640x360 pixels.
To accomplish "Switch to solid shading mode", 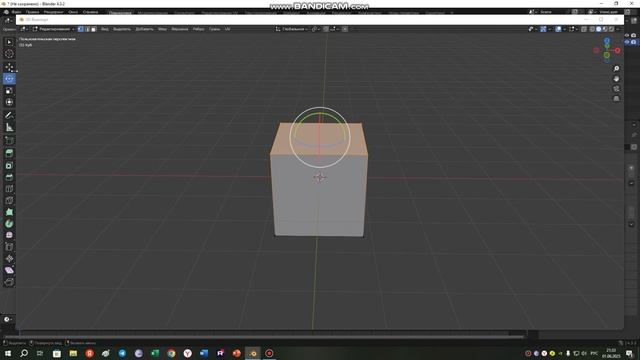I will pyautogui.click(x=599, y=29).
